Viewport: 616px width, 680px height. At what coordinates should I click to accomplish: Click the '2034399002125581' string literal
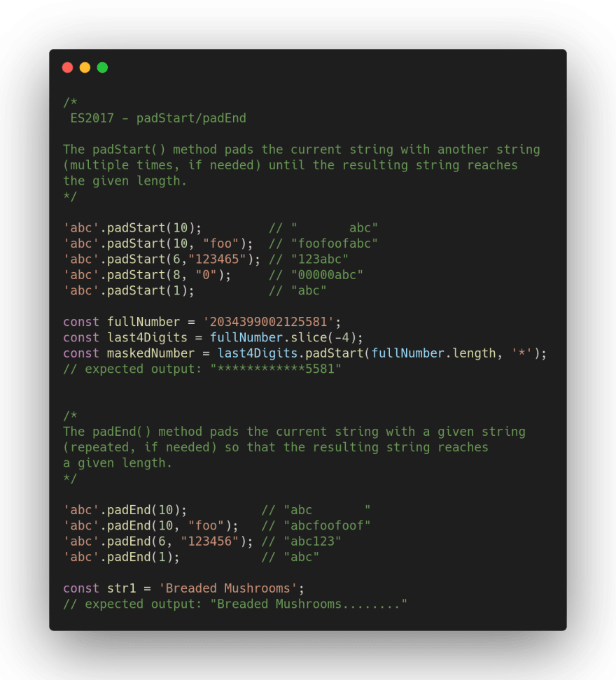[268, 322]
